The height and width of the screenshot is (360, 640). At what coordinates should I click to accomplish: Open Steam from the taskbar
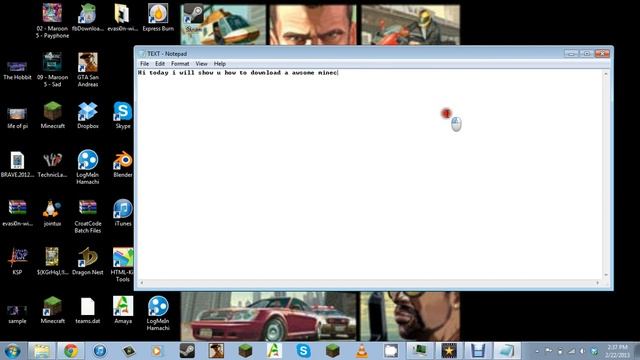187,351
